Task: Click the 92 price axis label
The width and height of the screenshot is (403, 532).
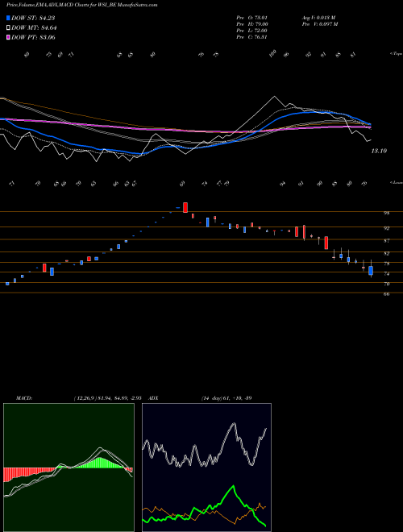Action: pos(386,229)
